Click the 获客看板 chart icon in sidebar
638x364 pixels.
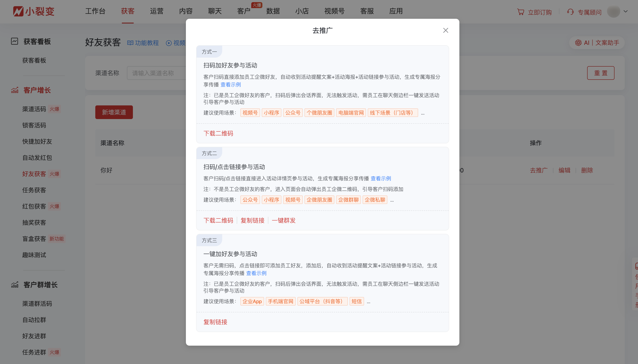15,41
